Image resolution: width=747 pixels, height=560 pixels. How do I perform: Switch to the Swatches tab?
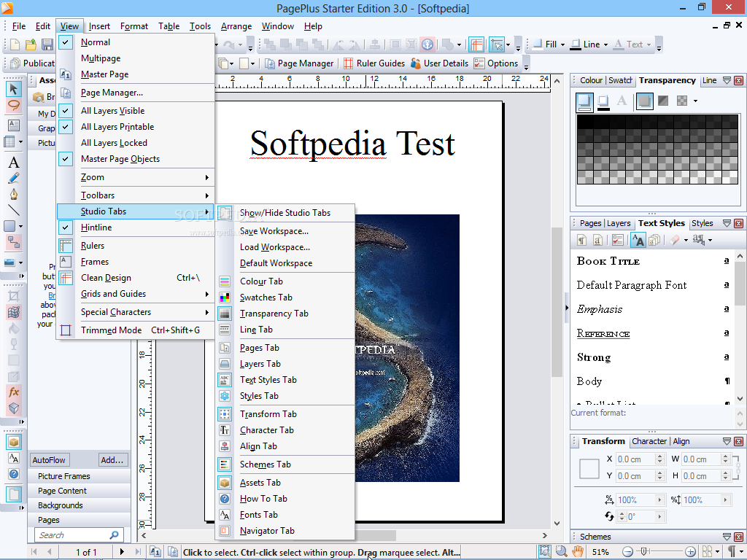[x=620, y=80]
